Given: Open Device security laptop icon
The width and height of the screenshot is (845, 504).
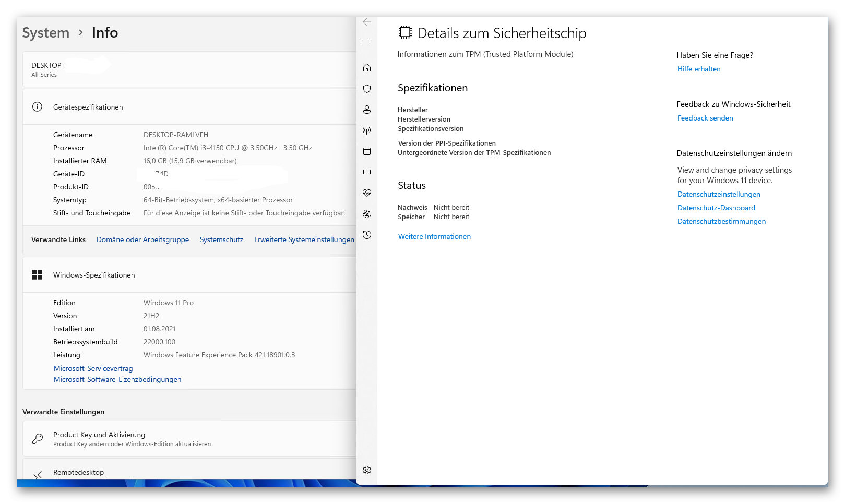Looking at the screenshot, I should pos(367,172).
